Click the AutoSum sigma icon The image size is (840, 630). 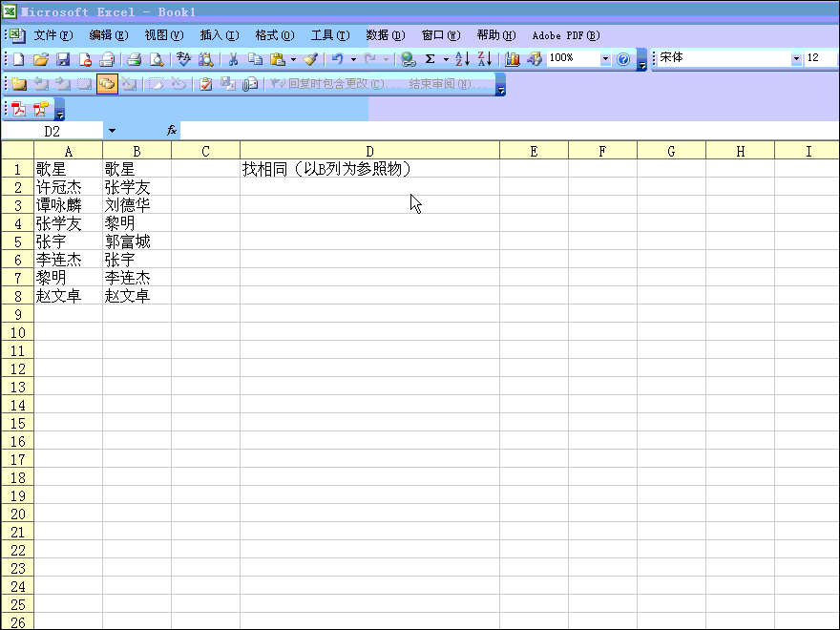[x=430, y=59]
